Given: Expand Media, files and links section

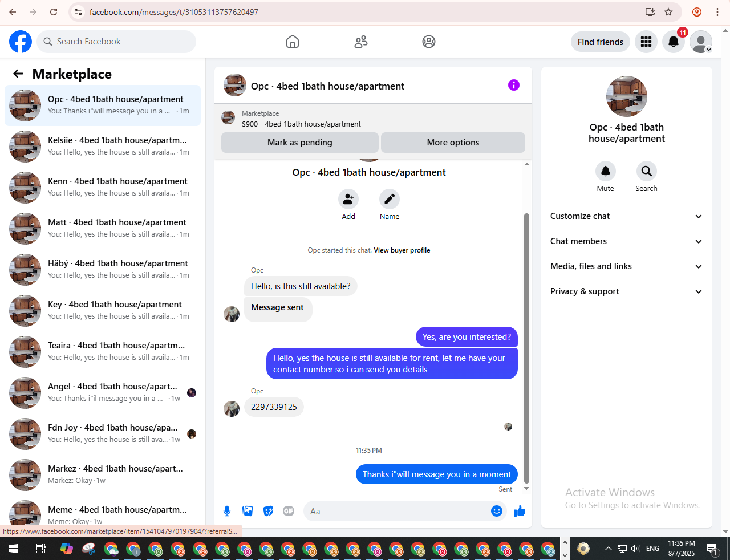Looking at the screenshot, I should click(x=626, y=266).
